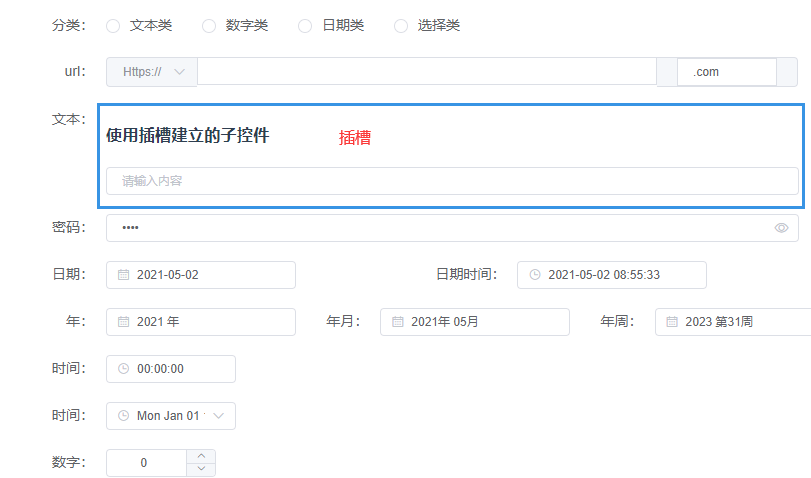The width and height of the screenshot is (811, 478).
Task: Click calendar icon in 日期 field
Action: [123, 275]
